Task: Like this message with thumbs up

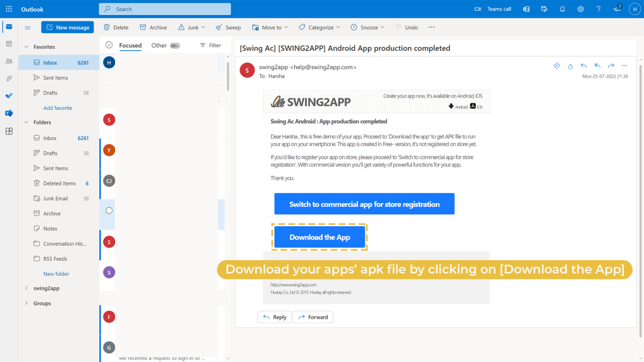Action: [x=570, y=65]
